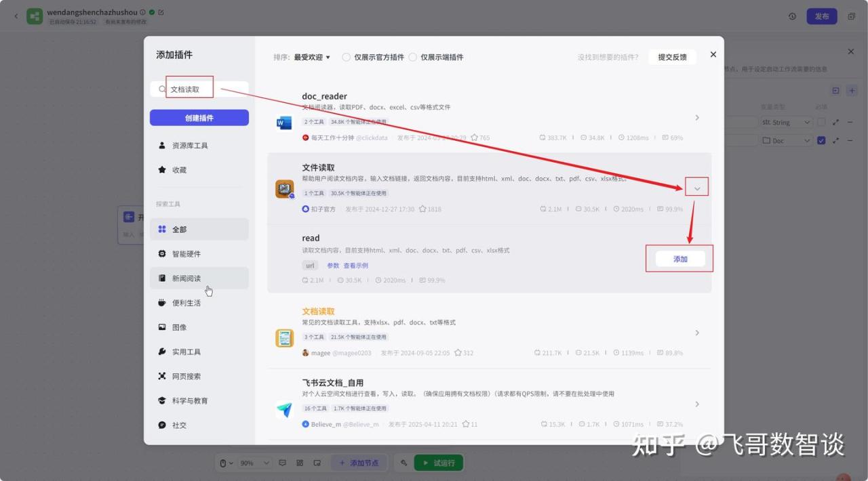Collapse the 文件读取 plugin chevron

[697, 188]
